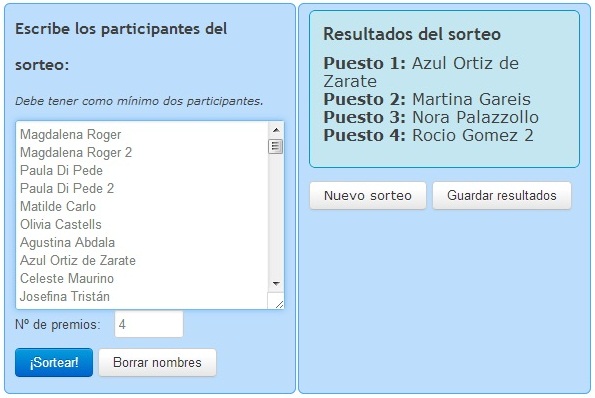Click the ¡Sortear! button
The image size is (595, 398).
(54, 362)
